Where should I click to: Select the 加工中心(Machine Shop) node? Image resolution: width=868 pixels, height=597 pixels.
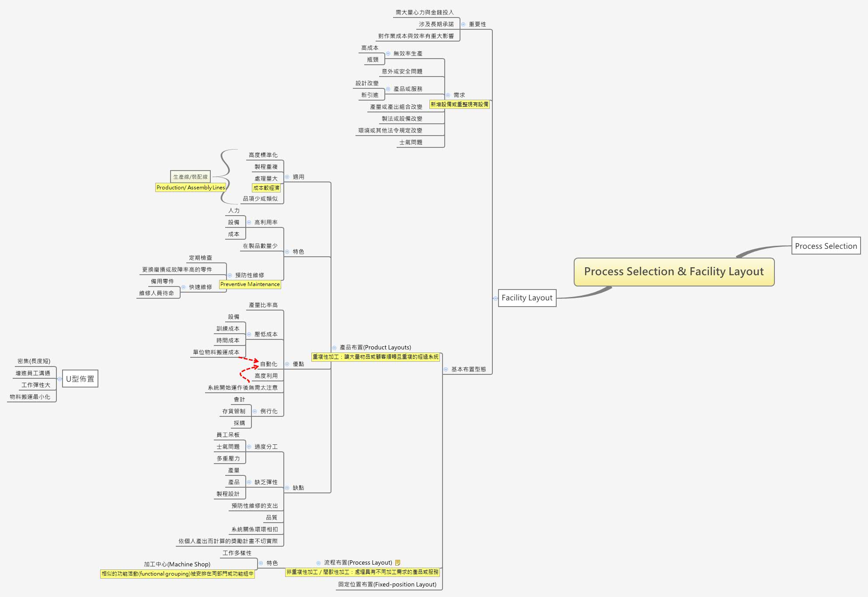click(x=177, y=564)
